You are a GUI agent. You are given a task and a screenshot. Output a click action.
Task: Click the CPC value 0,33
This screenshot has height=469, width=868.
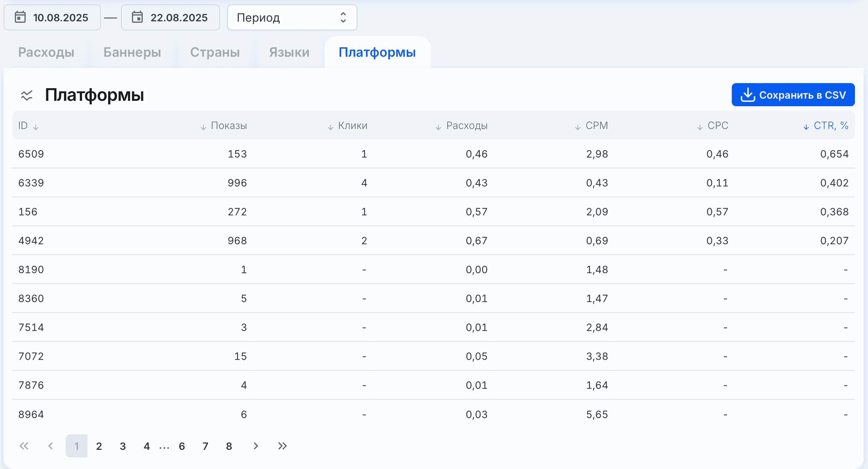(x=717, y=241)
